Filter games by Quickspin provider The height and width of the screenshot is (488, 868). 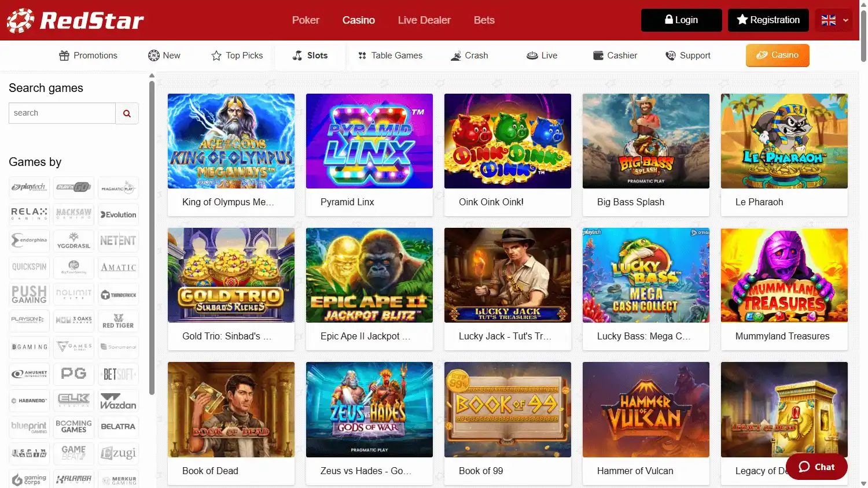(x=30, y=267)
